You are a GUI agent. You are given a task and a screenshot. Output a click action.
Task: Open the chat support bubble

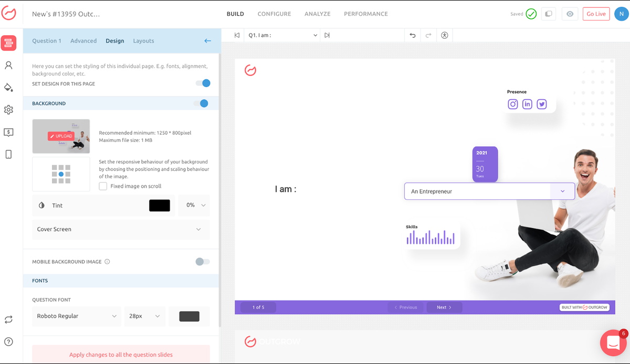(x=613, y=342)
